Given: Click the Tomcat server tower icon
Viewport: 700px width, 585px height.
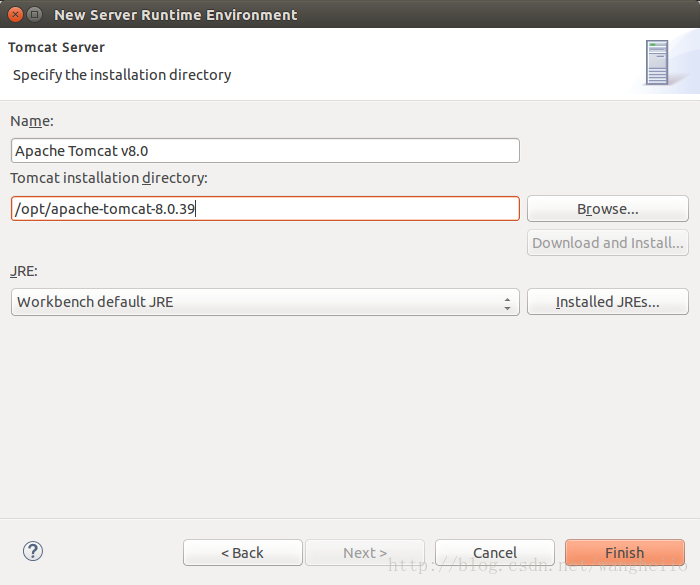Looking at the screenshot, I should click(657, 63).
